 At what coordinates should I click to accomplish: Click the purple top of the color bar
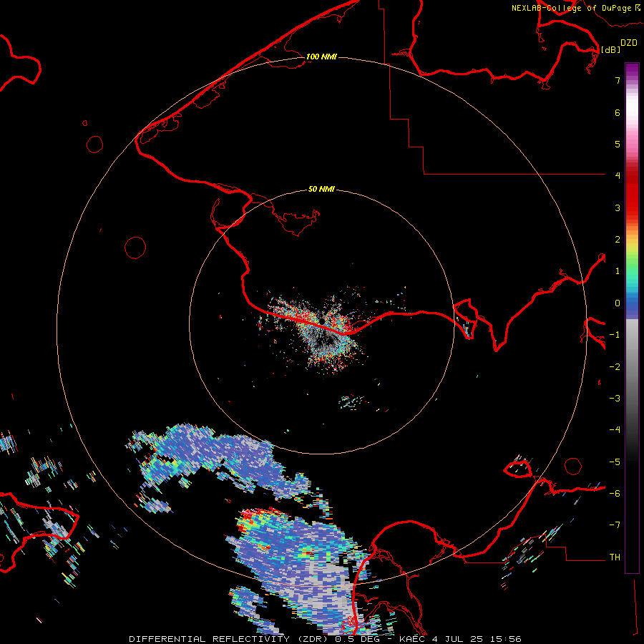tap(632, 70)
